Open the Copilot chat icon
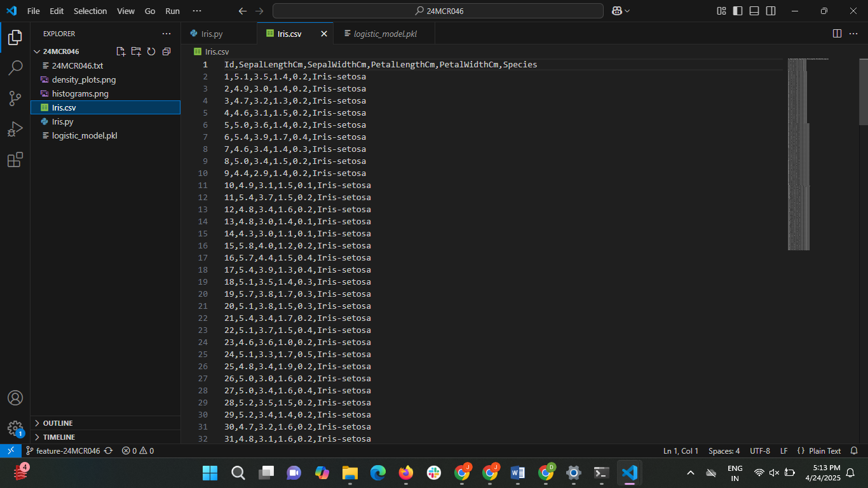Image resolution: width=868 pixels, height=488 pixels. point(616,11)
